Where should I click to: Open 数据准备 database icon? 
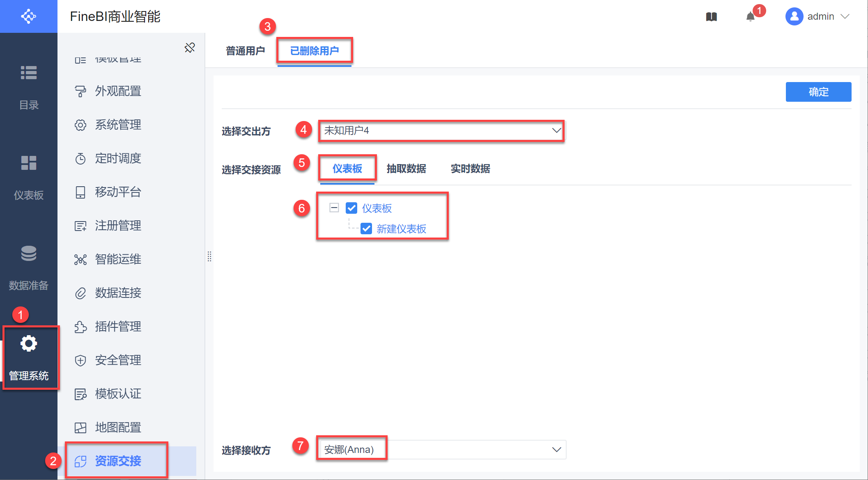point(29,254)
